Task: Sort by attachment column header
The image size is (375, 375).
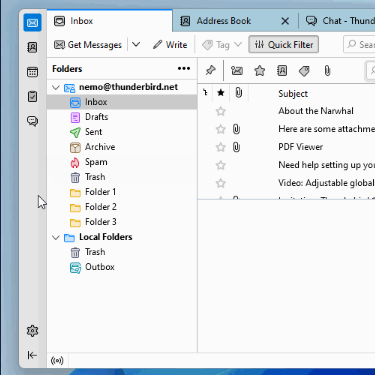Action: [238, 93]
